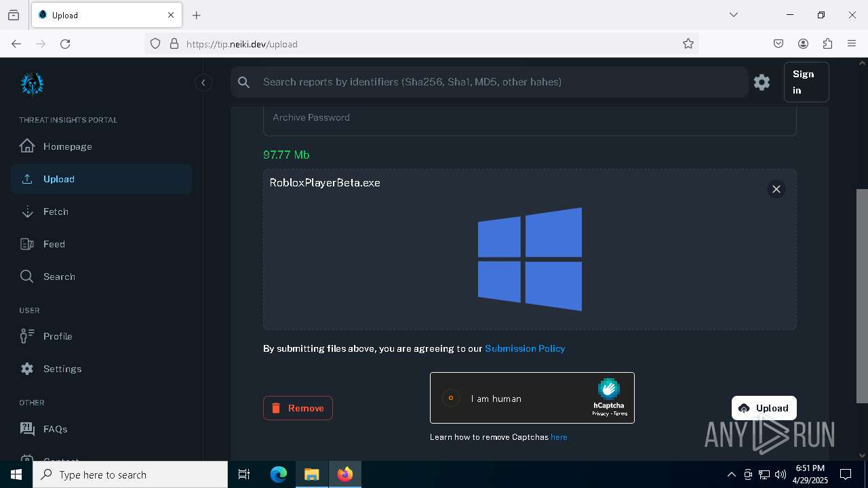Click the Windows file thumbnail
This screenshot has width=868, height=488.
point(530,259)
